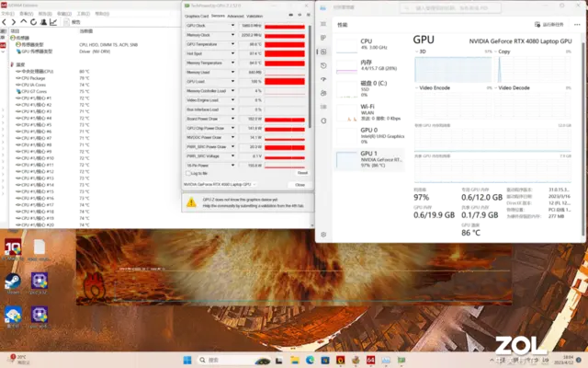The width and height of the screenshot is (588, 368).
Task: Switch to GPU-Z Advanced tab
Action: [x=235, y=17]
